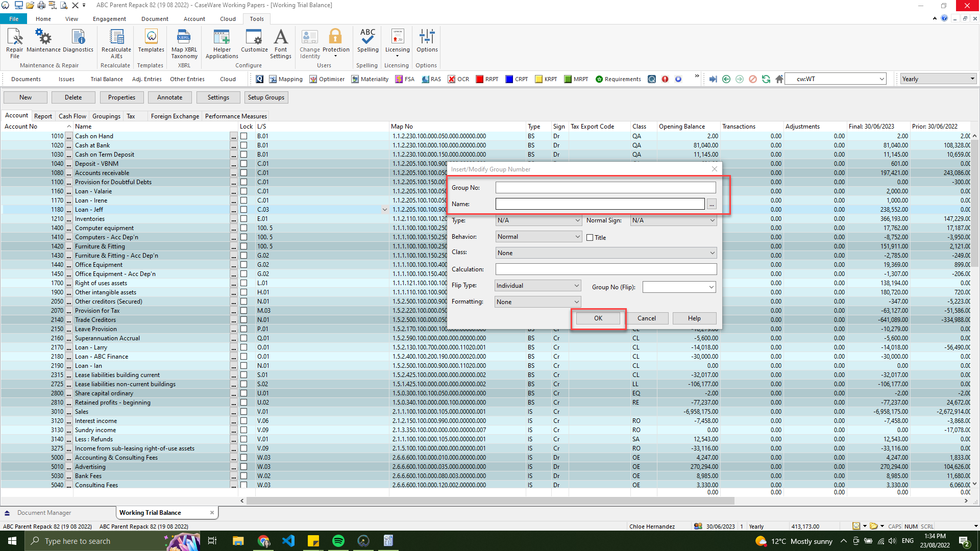
Task: Open the Group No (Flip) dropdown
Action: pyautogui.click(x=679, y=287)
